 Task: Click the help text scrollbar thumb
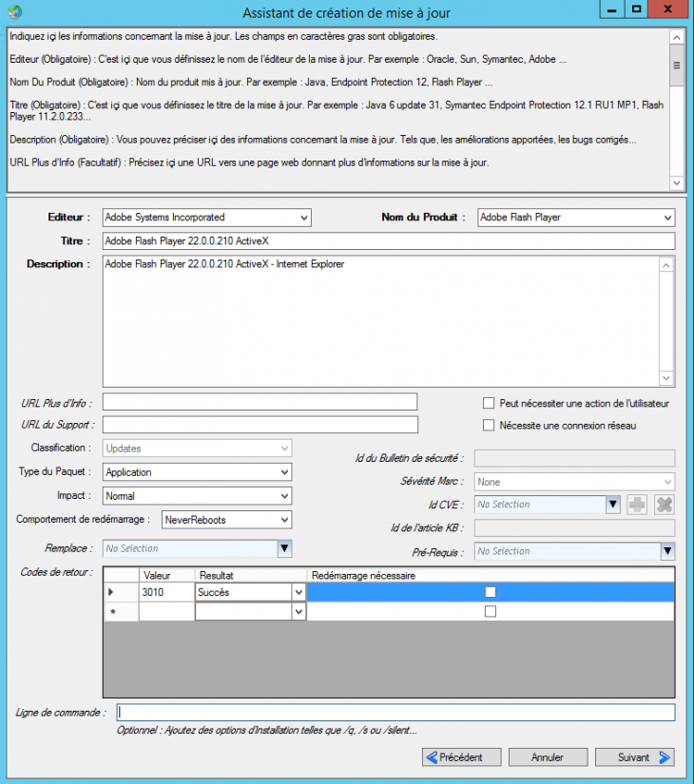click(x=677, y=65)
